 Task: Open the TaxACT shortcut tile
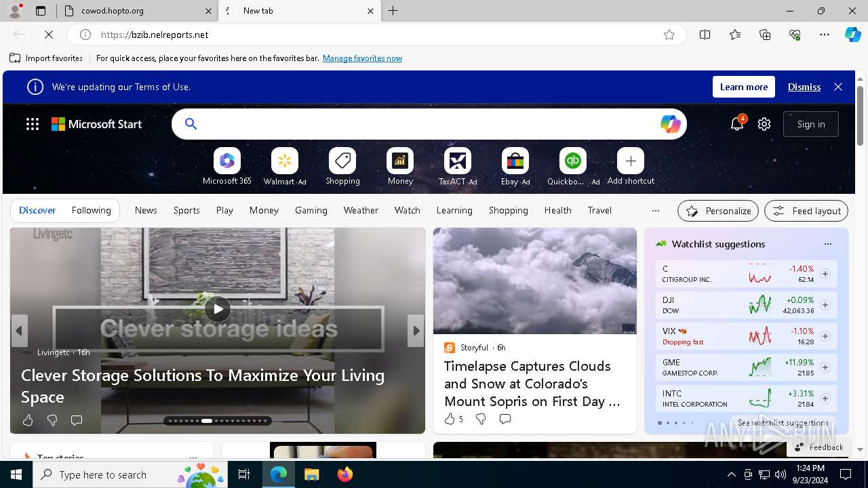point(458,161)
